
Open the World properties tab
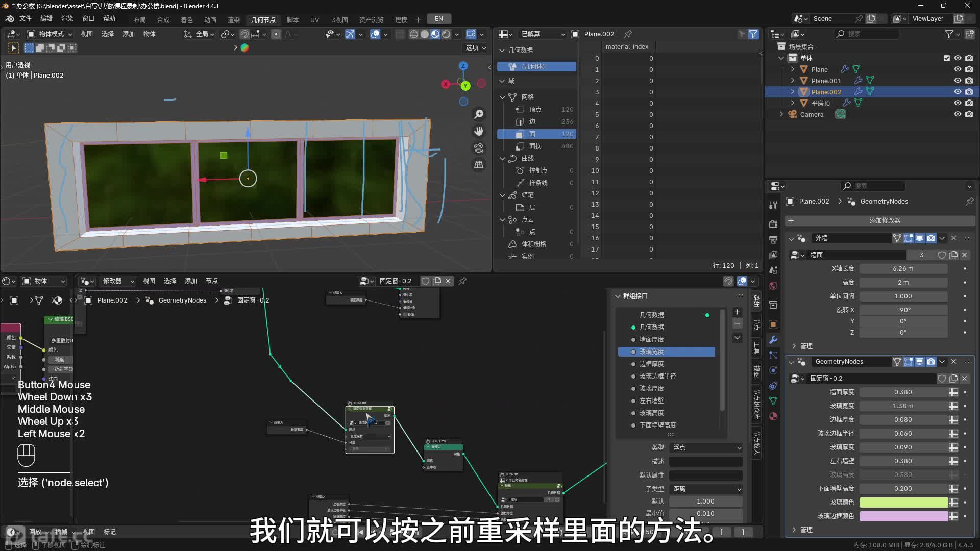[x=773, y=285]
